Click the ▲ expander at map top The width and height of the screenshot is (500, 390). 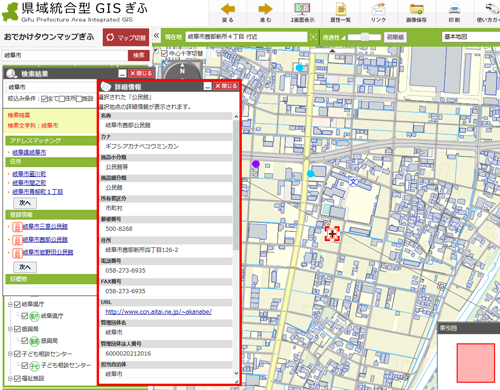(x=332, y=50)
